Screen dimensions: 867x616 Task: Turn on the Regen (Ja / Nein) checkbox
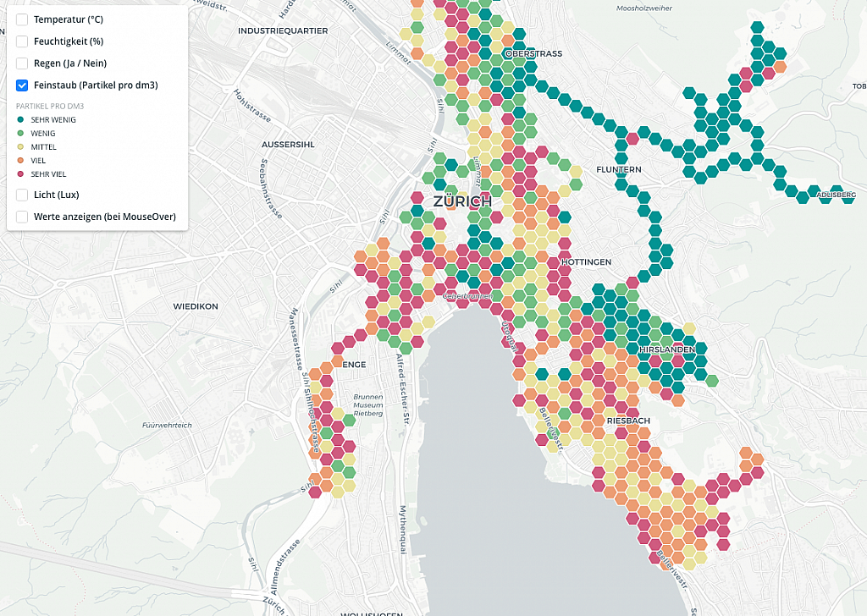tap(23, 63)
